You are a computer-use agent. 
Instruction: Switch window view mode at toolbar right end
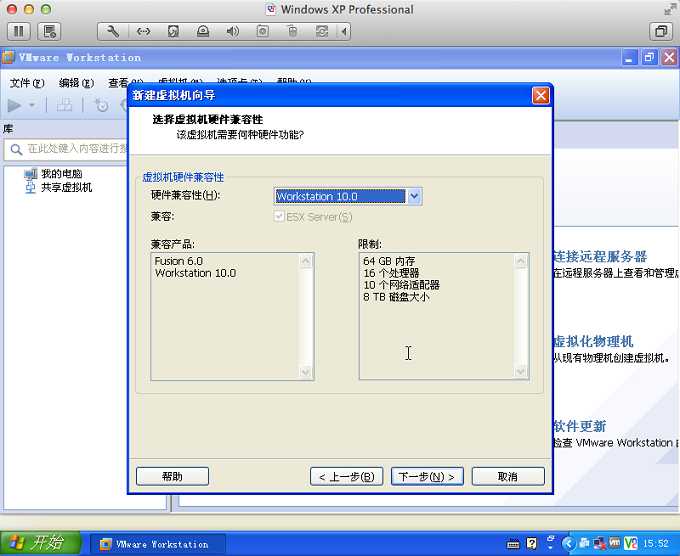(661, 31)
